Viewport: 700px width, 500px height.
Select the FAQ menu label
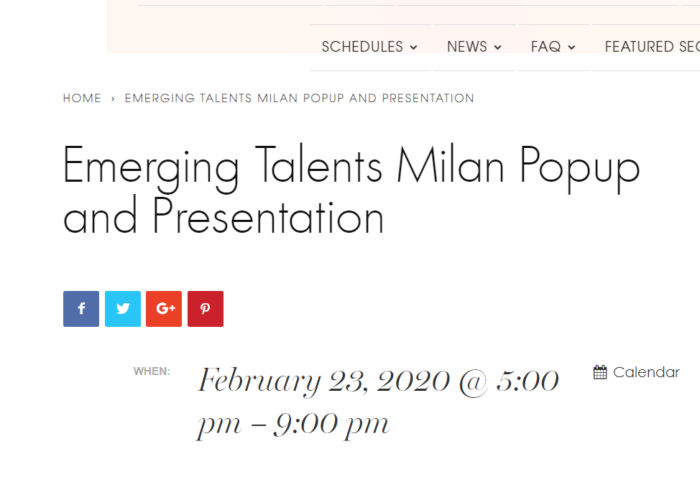[546, 47]
